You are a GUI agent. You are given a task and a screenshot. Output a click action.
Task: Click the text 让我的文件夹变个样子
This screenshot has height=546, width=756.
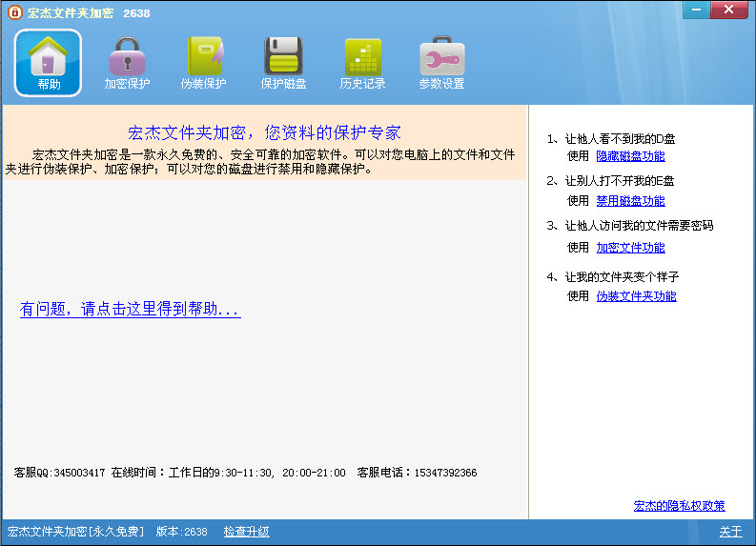(x=622, y=276)
